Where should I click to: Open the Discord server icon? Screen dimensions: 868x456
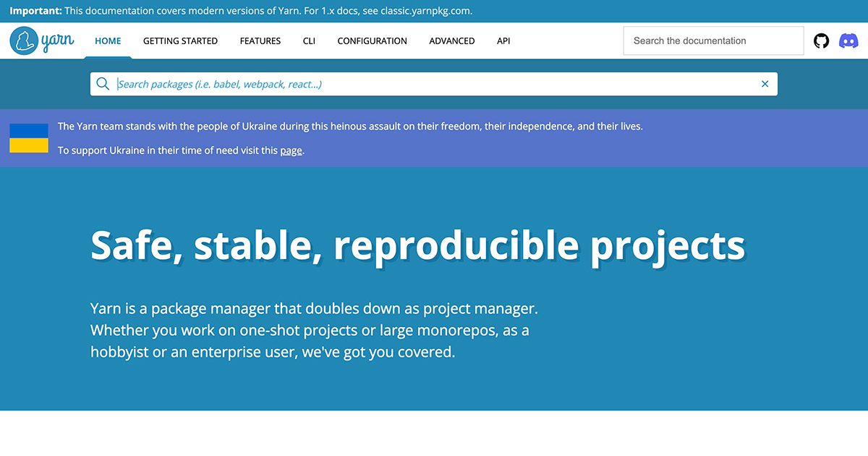[x=848, y=41]
